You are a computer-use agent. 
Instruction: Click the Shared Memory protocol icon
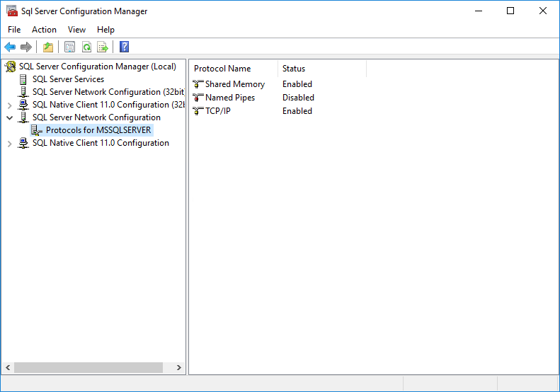(198, 84)
